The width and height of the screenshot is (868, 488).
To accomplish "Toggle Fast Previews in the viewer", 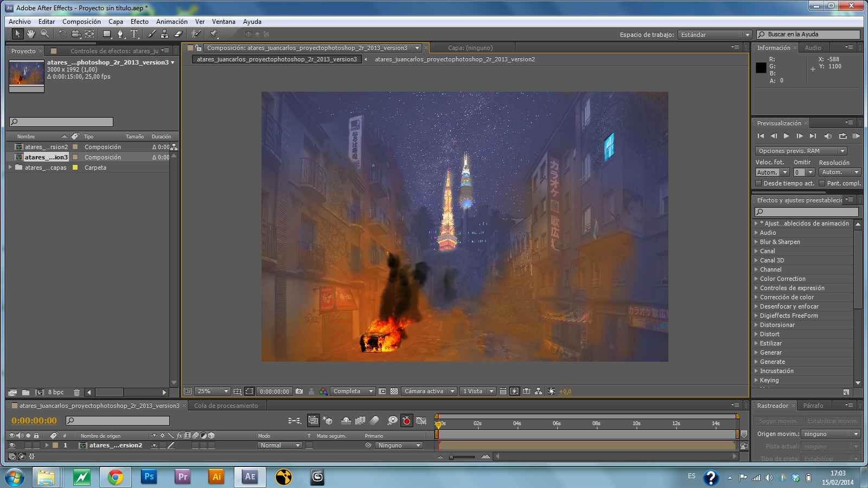I will pyautogui.click(x=515, y=391).
